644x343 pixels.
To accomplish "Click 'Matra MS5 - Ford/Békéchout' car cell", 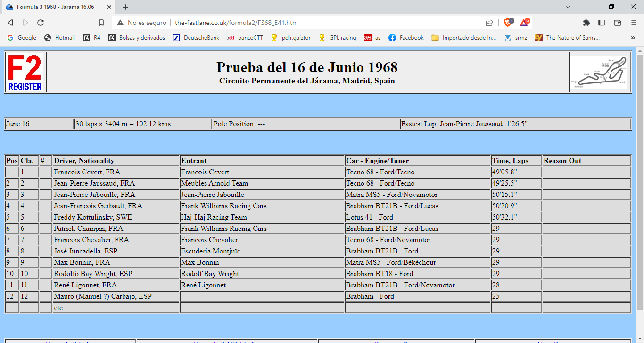I will point(418,262).
